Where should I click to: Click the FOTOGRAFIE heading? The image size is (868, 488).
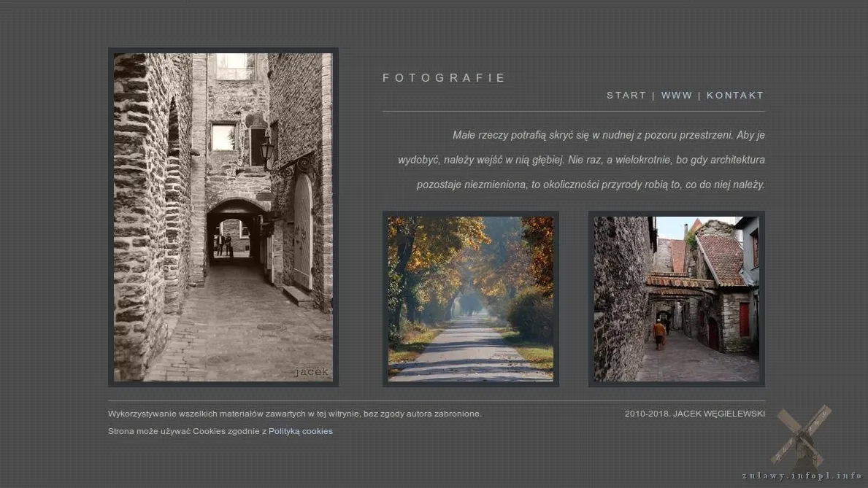pyautogui.click(x=444, y=78)
